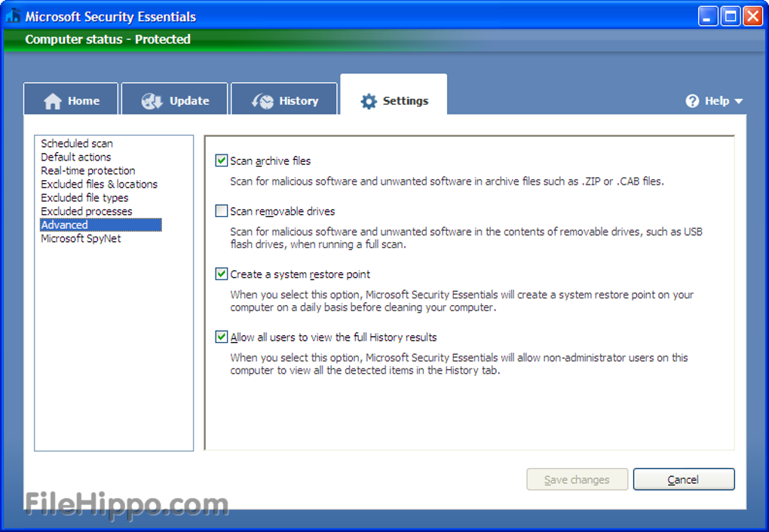
Task: Open Real-time protection settings
Action: pyautogui.click(x=87, y=170)
